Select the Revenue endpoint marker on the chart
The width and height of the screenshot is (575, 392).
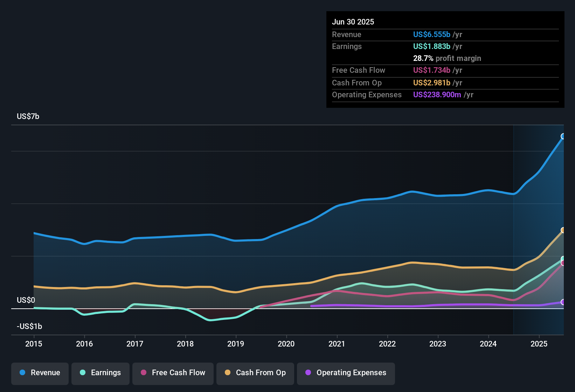563,136
